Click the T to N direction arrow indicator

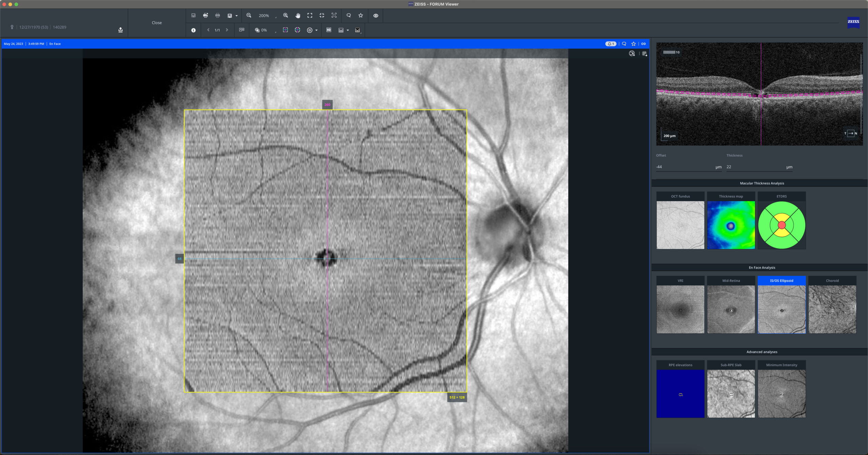[x=851, y=133]
